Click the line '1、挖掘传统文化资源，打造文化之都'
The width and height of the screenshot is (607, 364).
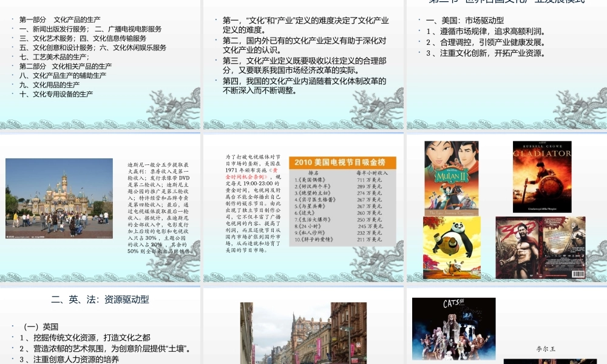tap(85, 338)
